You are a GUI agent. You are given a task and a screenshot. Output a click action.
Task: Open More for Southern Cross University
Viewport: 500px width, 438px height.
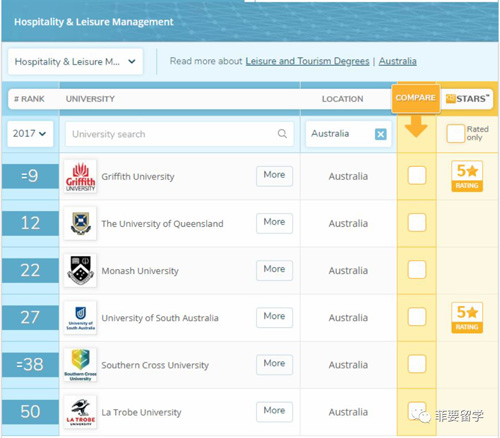(274, 364)
